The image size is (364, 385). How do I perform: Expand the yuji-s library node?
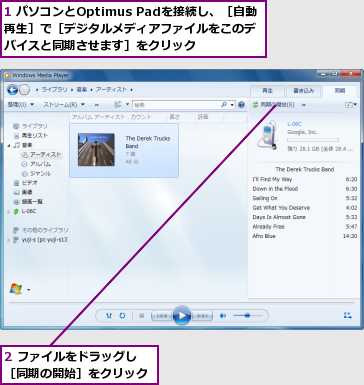pyautogui.click(x=9, y=240)
